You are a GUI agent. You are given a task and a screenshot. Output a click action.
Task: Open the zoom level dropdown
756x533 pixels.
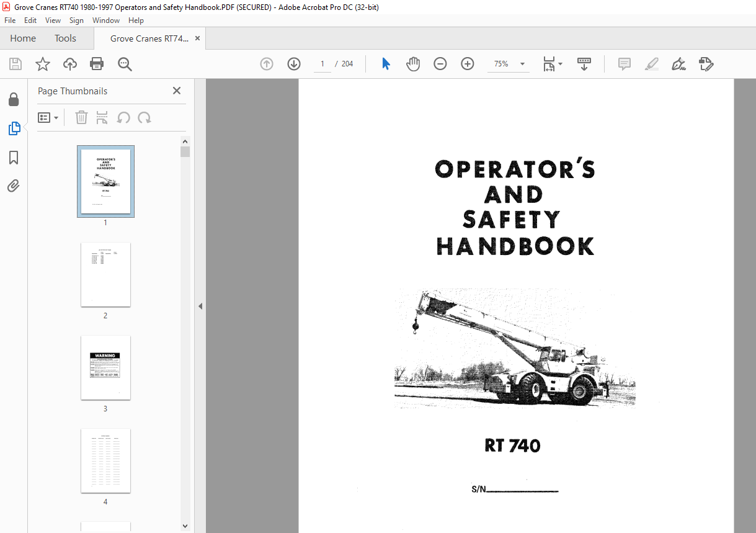coord(522,64)
